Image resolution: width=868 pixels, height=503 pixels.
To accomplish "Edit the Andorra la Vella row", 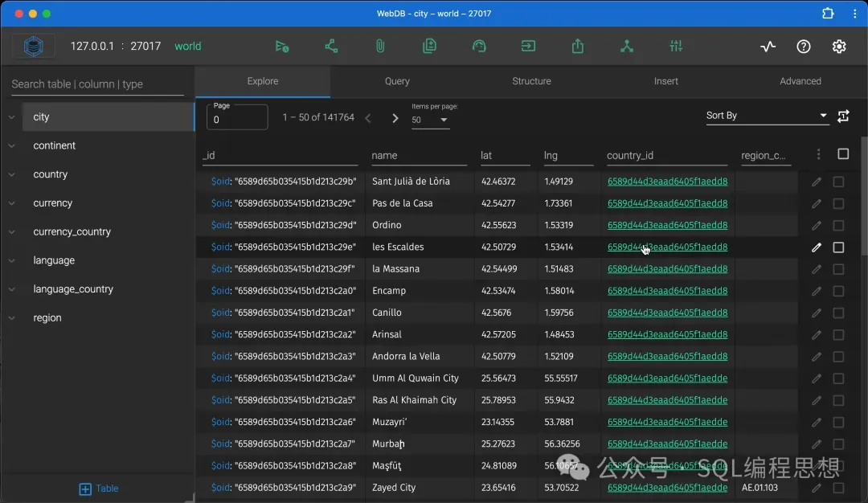I will click(x=817, y=357).
